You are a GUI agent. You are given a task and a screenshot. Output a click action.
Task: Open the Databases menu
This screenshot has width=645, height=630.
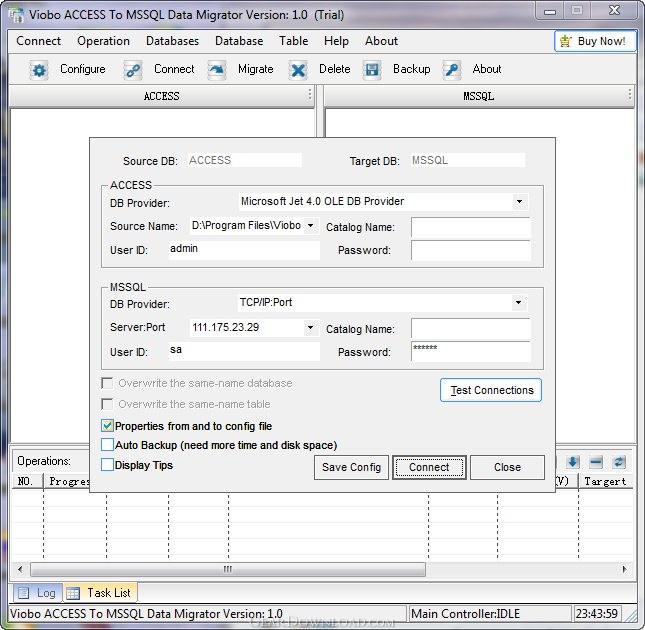pos(172,41)
